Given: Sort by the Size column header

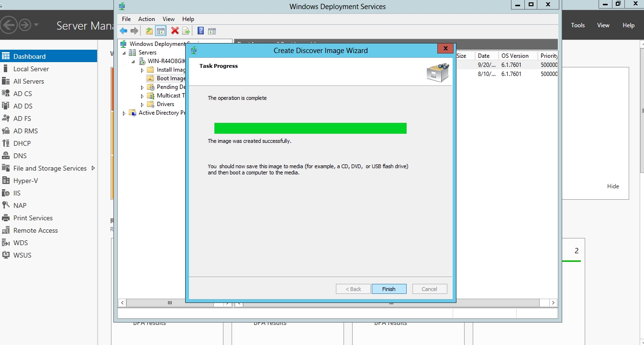Looking at the screenshot, I should [x=465, y=56].
